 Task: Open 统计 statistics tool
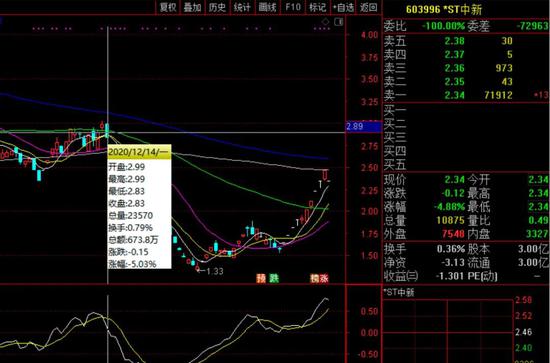[x=242, y=7]
